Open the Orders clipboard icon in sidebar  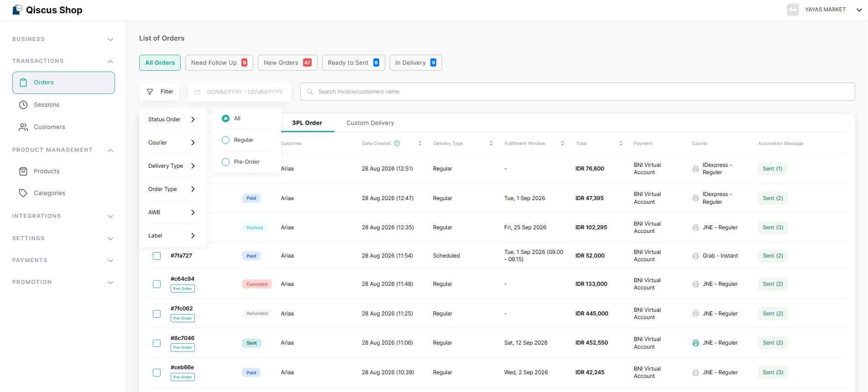(23, 83)
